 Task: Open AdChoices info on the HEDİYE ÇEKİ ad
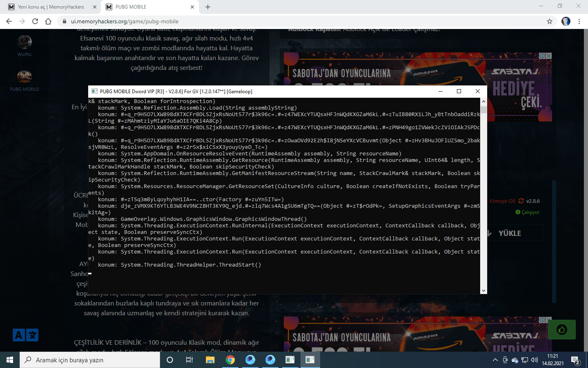coord(542,56)
